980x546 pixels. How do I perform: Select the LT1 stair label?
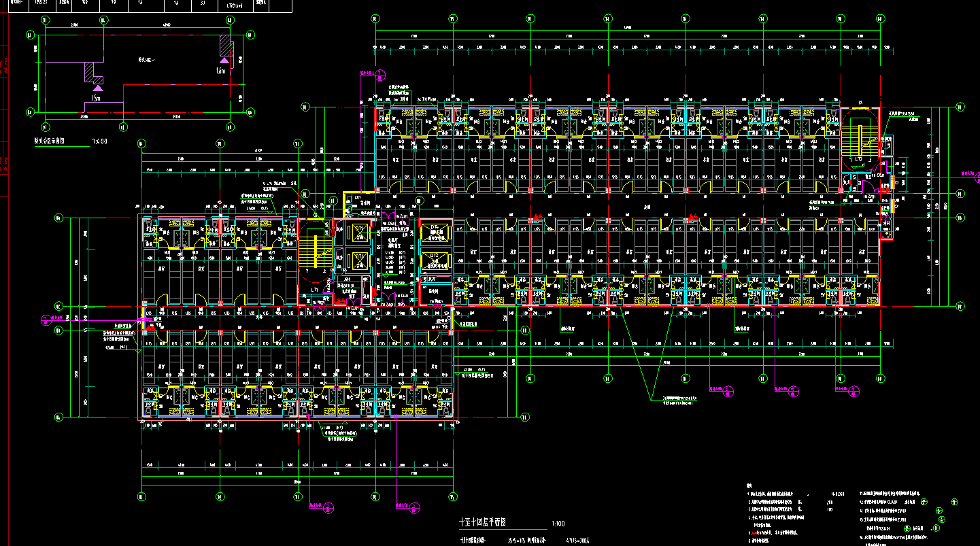[x=316, y=290]
